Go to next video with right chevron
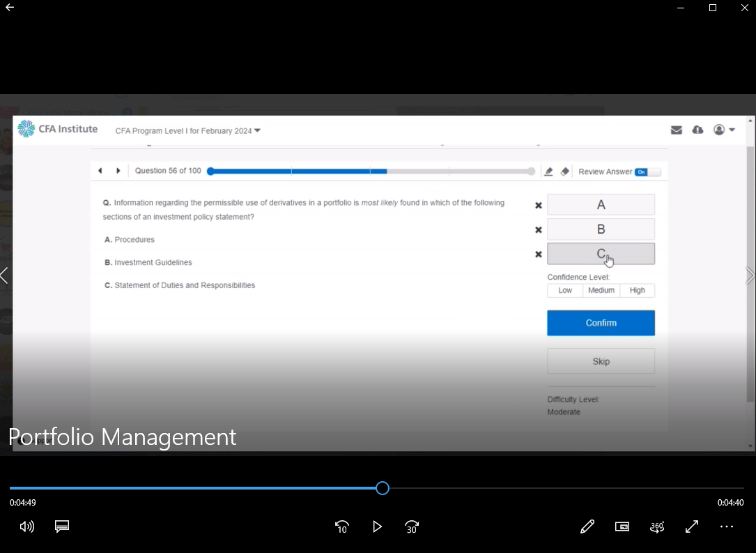756x553 pixels. coord(750,275)
